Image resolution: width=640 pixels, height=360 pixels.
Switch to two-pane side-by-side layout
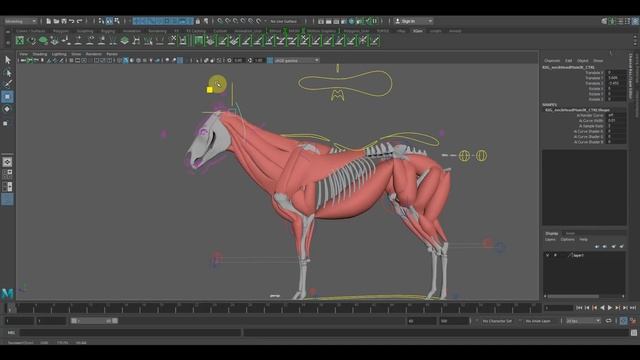7,187
